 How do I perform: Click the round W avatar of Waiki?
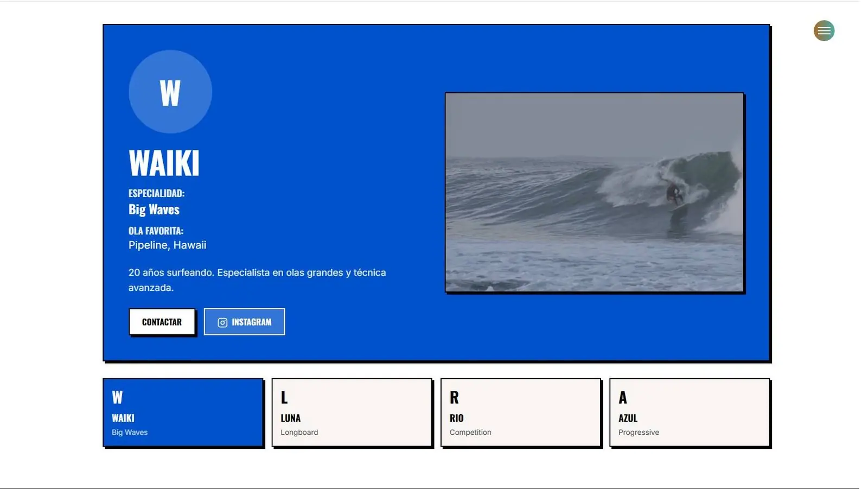tap(170, 92)
